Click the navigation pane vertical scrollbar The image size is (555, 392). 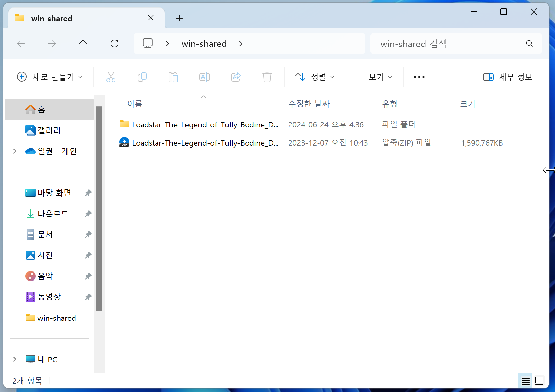[x=100, y=209]
